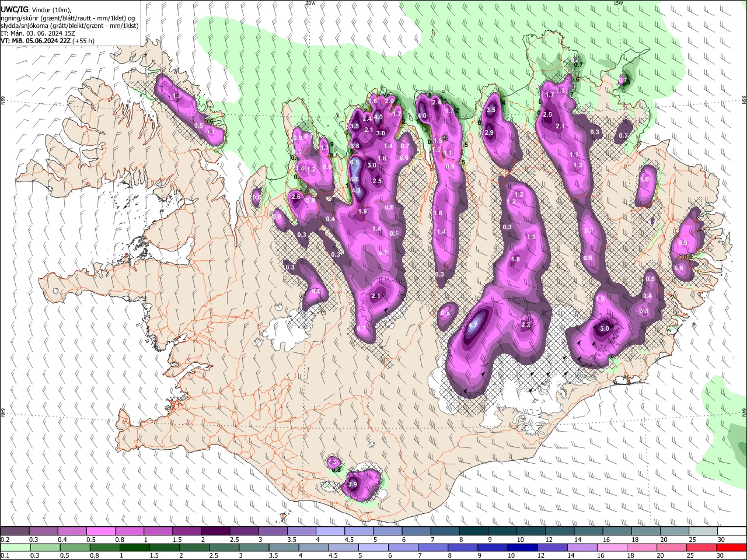Select the bright pink upper-legend swatch for 0.5–0.8

click(x=100, y=531)
